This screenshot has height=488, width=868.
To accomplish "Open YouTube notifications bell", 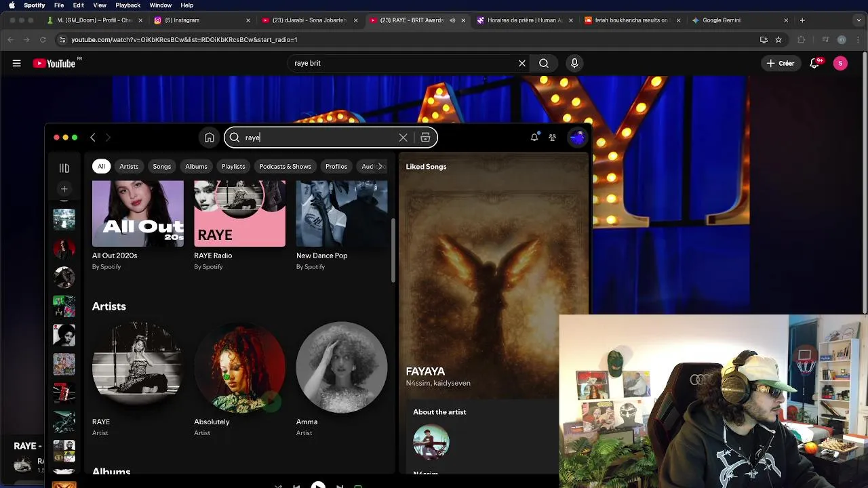I will [815, 63].
